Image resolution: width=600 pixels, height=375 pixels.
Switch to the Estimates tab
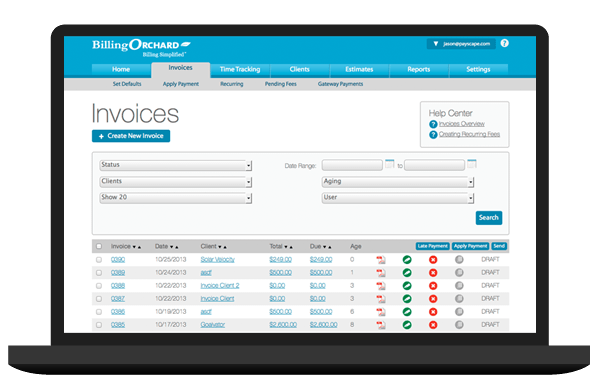(x=359, y=70)
